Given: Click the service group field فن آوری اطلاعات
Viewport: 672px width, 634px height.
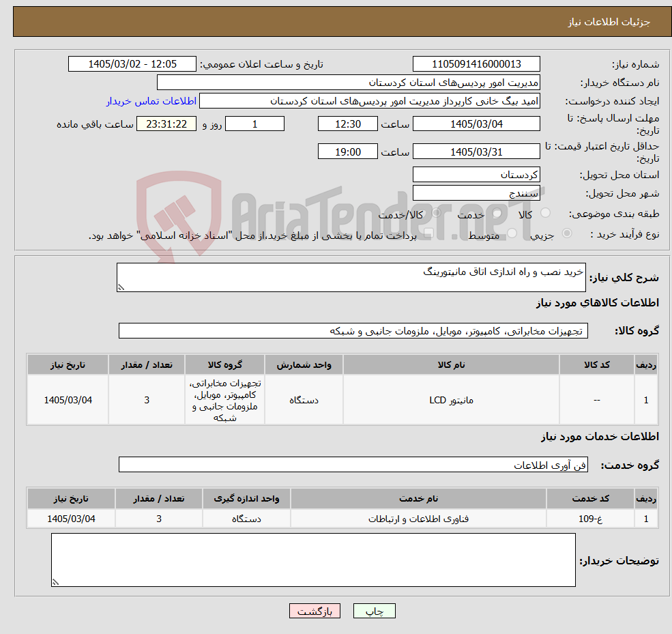Looking at the screenshot, I should (x=353, y=465).
